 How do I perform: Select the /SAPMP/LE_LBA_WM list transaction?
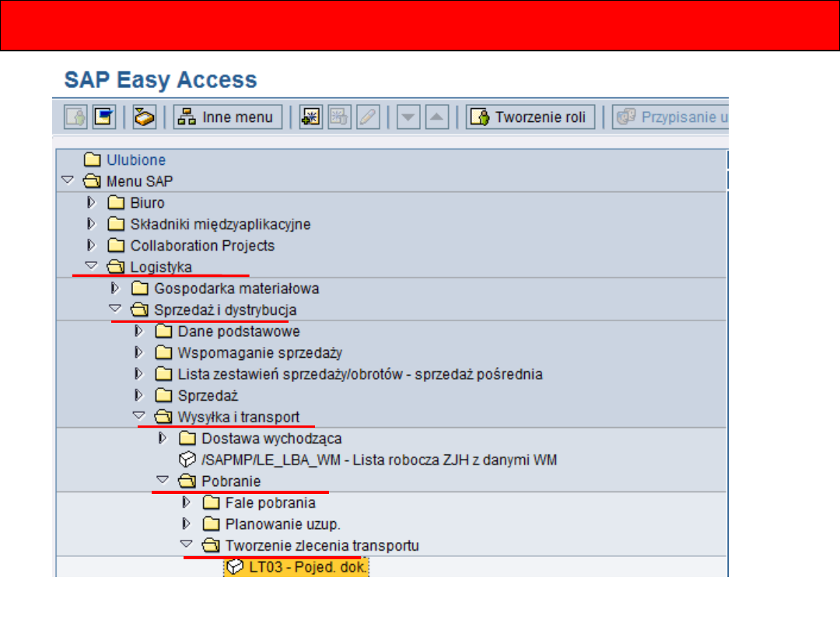pyautogui.click(x=379, y=460)
